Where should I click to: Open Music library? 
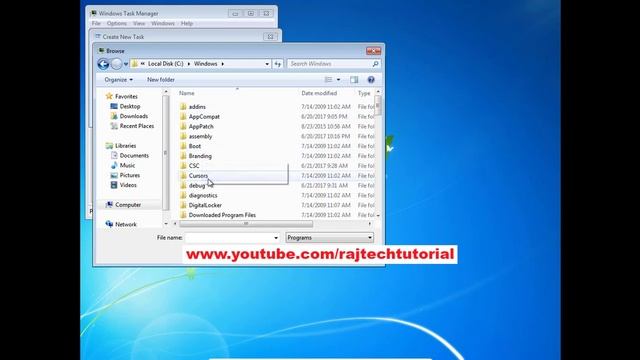point(127,165)
